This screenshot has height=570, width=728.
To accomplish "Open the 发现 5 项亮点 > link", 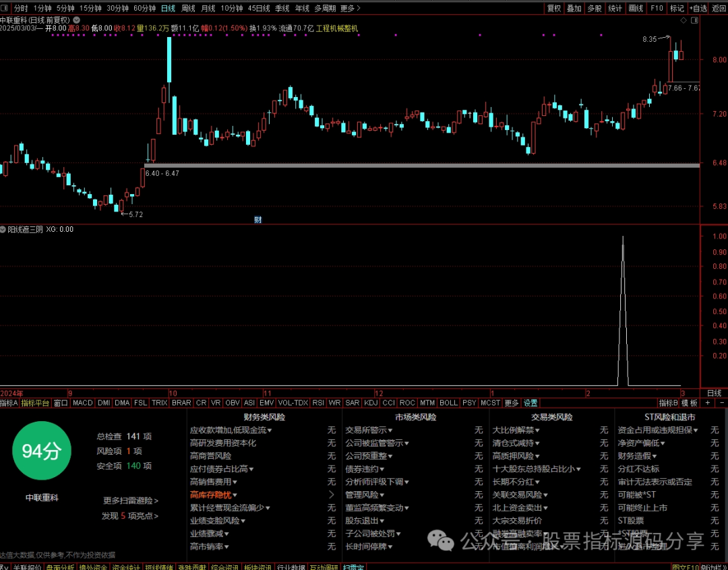I will [x=131, y=516].
